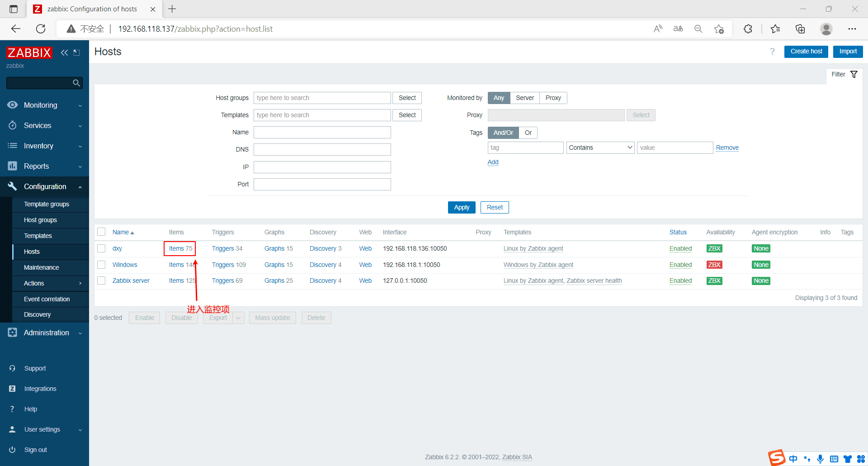Expand the Reports menu

pyautogui.click(x=44, y=166)
